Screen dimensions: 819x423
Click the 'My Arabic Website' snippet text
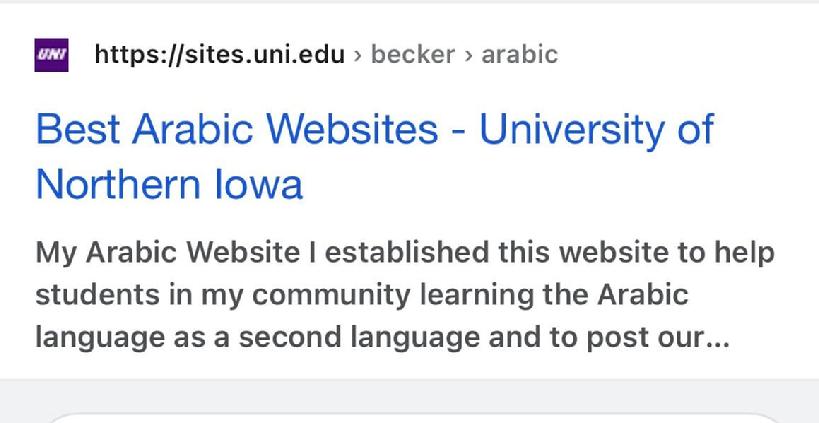[x=168, y=253]
